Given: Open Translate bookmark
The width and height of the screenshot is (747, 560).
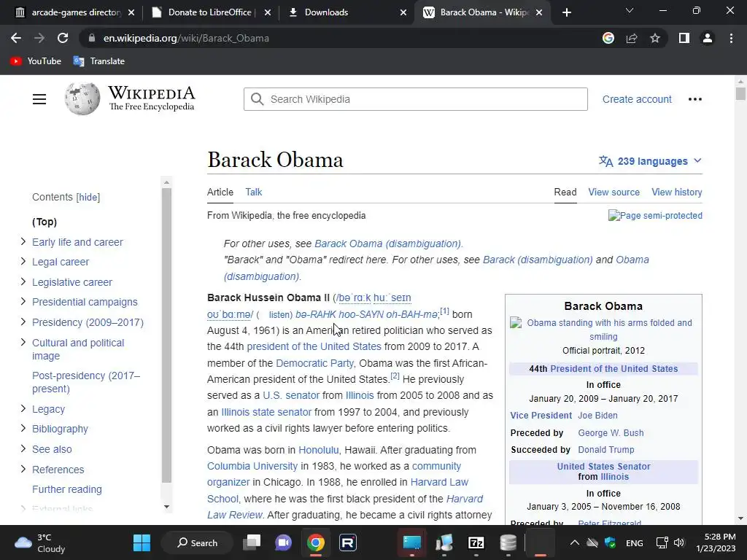Looking at the screenshot, I should (x=99, y=61).
